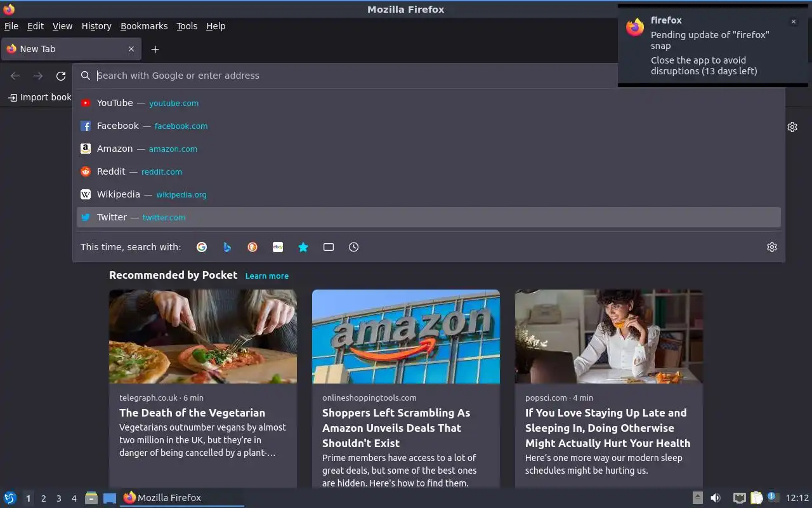
Task: Click the removable media tray icon
Action: point(697,498)
